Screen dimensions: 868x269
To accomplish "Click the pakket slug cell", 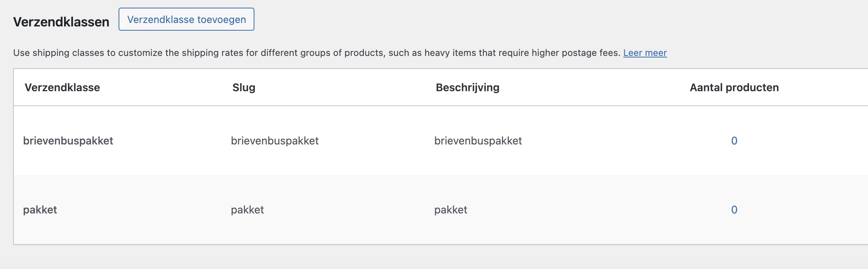I will (x=247, y=210).
